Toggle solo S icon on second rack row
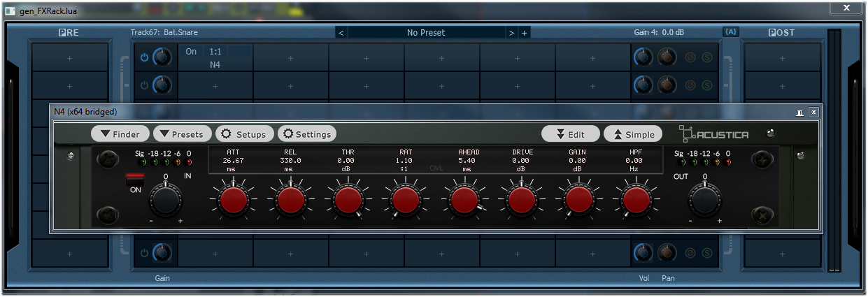This screenshot has width=868, height=297. point(706,85)
